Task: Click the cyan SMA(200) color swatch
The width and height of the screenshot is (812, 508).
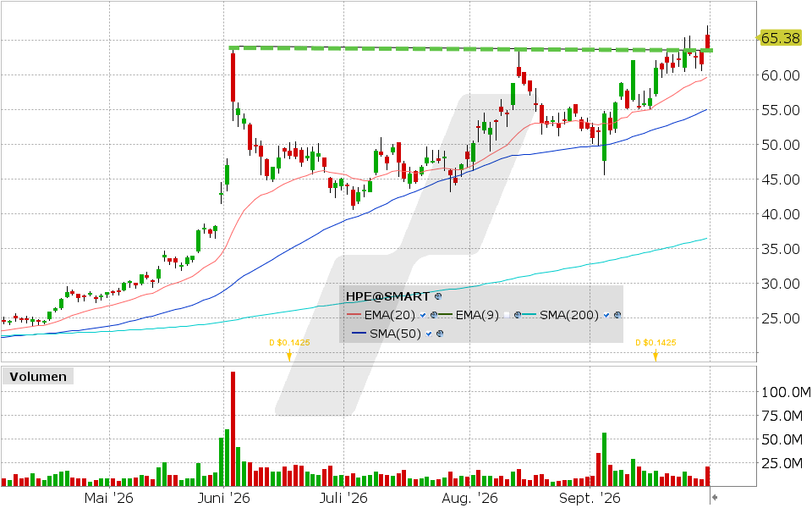Action: 529,315
